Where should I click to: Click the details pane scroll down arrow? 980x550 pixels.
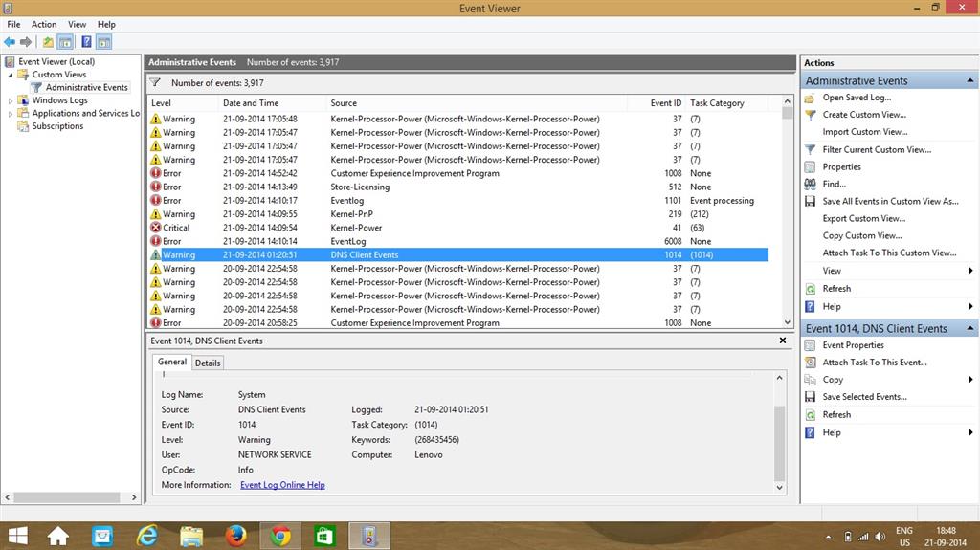pos(779,488)
